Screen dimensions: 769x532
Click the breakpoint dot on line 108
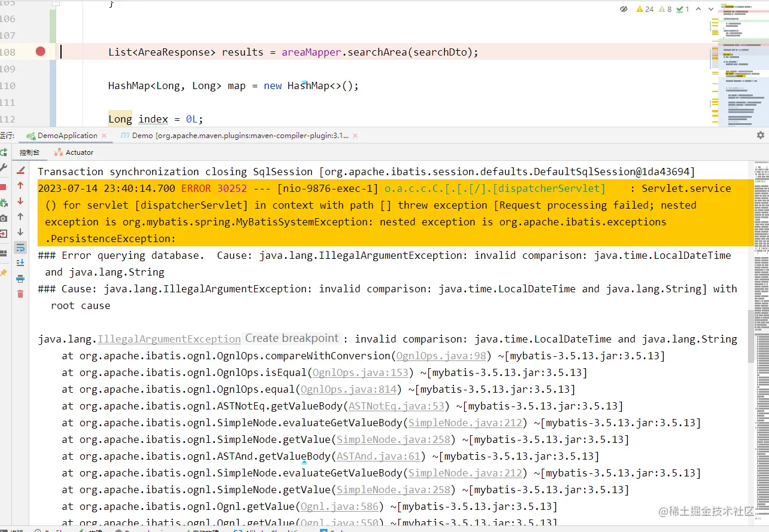[41, 51]
